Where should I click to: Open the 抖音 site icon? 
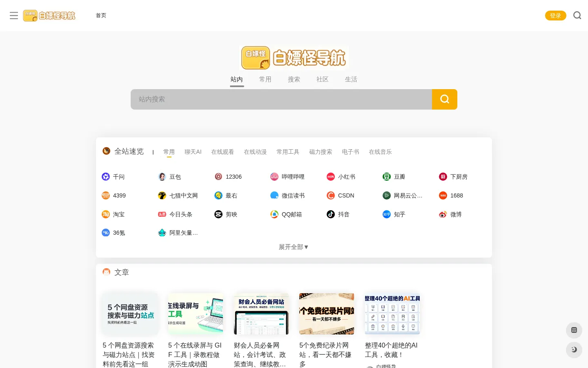331,214
